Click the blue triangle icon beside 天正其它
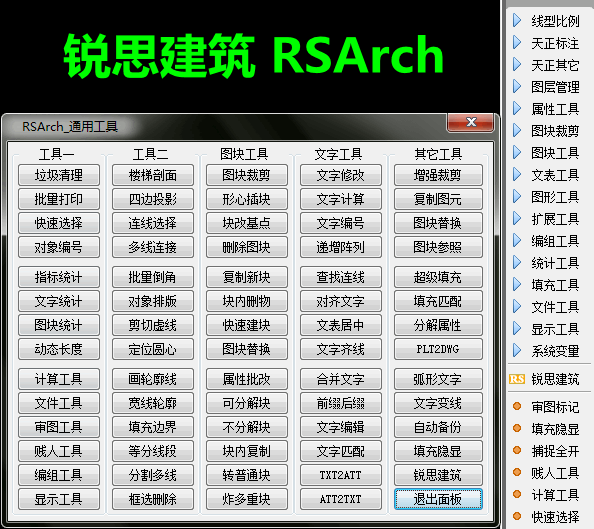Screen dimensions: 594x529 [x=517, y=64]
